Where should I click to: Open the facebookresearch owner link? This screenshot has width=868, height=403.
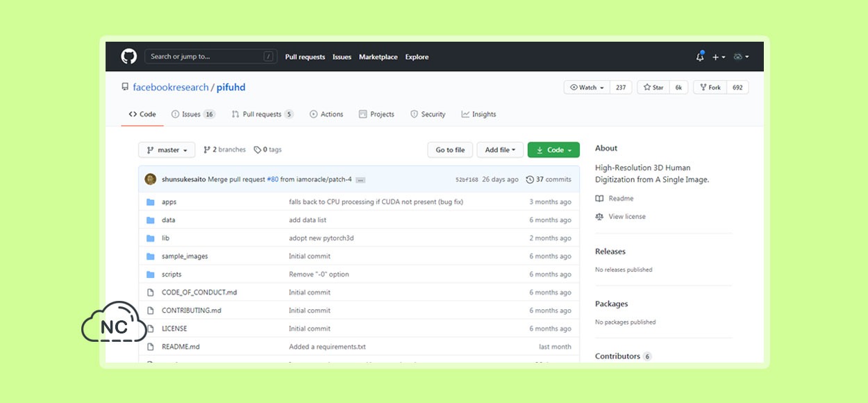pyautogui.click(x=171, y=88)
